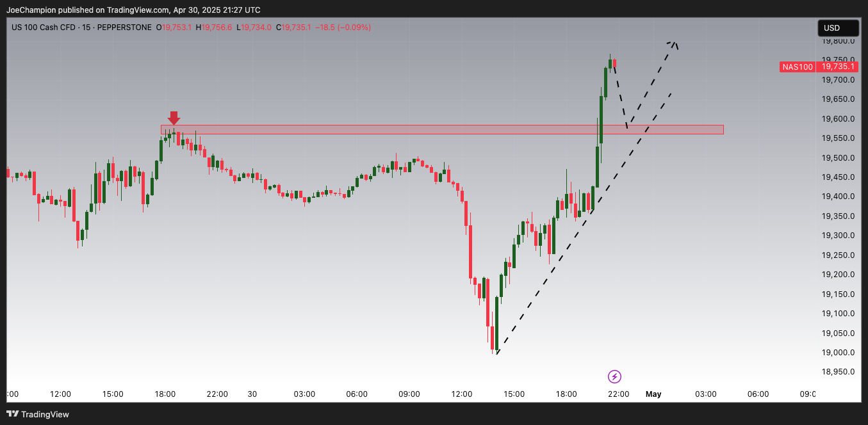This screenshot has width=868, height=425.
Task: Click the 19,800.0 price axis label
Action: [x=838, y=41]
